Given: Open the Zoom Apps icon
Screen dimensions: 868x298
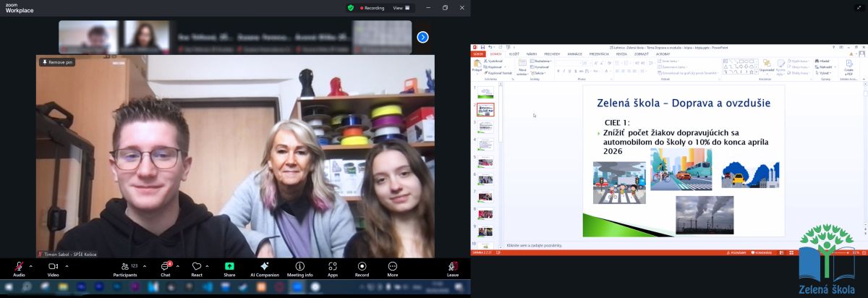Looking at the screenshot, I should 333,266.
